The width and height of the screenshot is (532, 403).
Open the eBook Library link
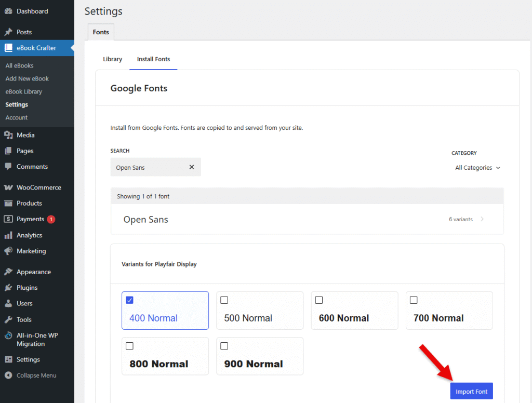[x=24, y=91]
